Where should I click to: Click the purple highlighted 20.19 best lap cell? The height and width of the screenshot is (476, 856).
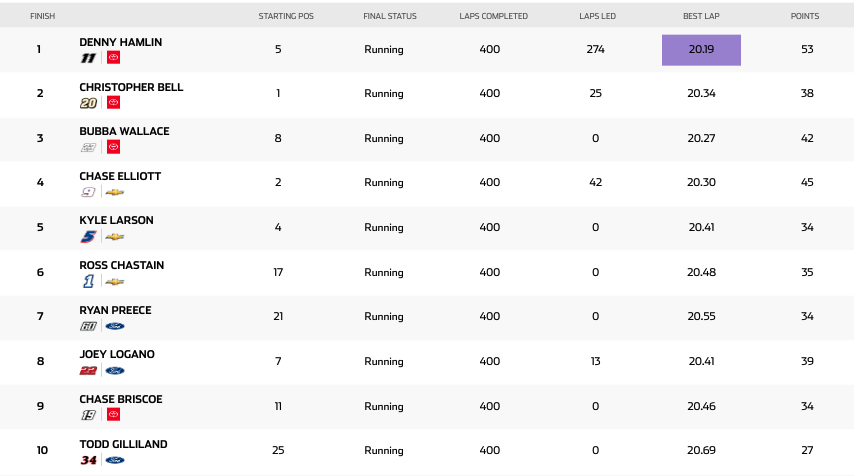pos(701,50)
